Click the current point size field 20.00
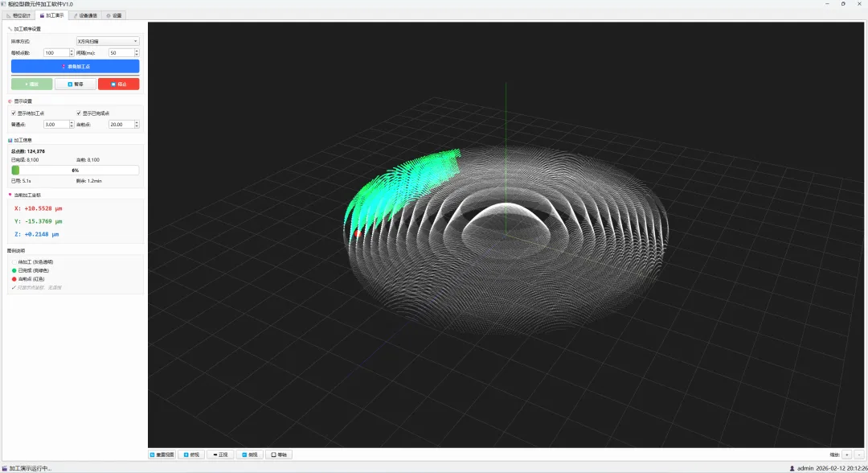This screenshot has width=868, height=473. (x=121, y=125)
